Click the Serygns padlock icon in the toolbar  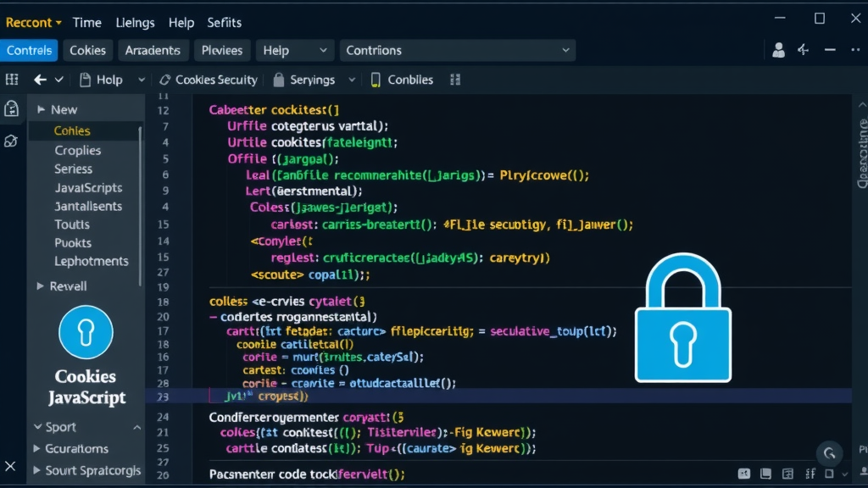(280, 80)
